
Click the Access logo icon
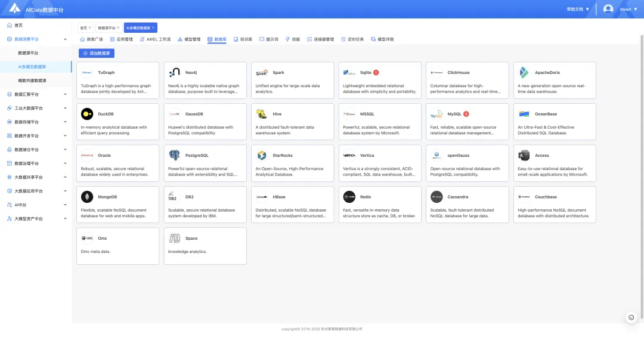524,155
